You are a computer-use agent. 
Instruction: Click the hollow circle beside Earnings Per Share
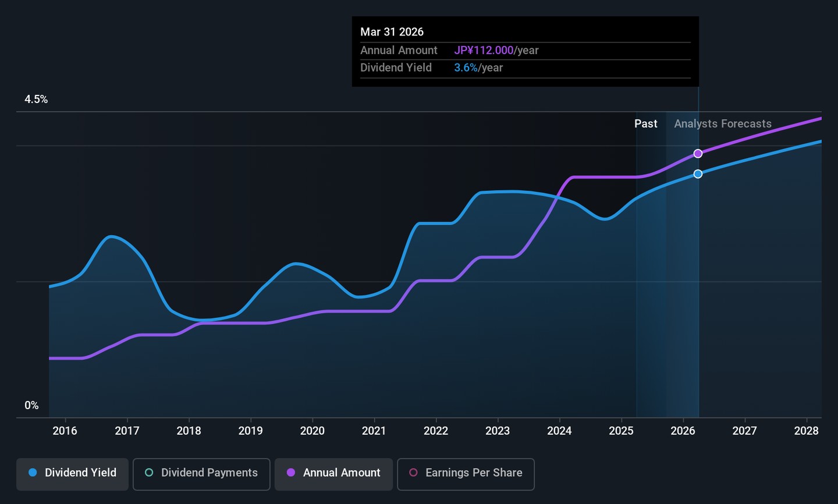point(413,473)
